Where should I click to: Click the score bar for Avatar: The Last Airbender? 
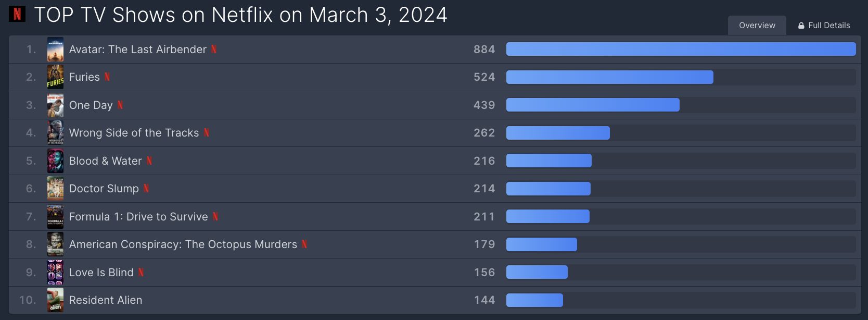point(681,49)
